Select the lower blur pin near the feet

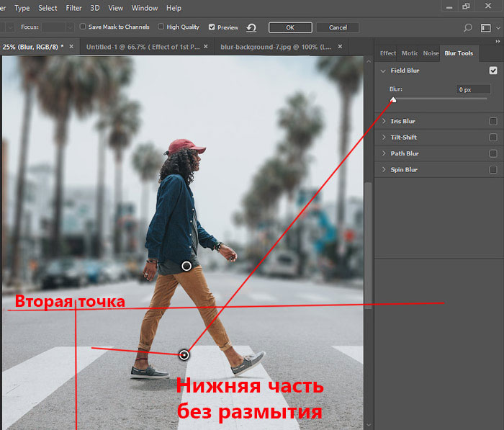click(x=184, y=354)
